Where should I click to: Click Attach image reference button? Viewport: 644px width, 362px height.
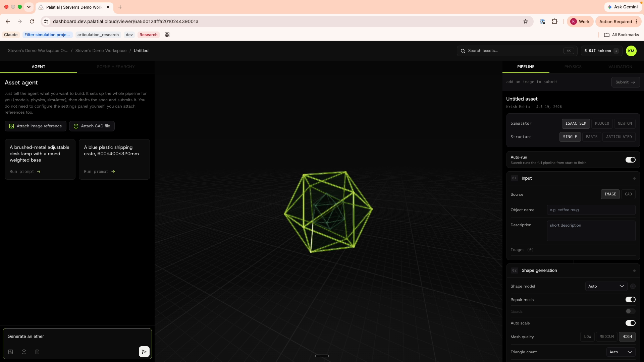click(36, 126)
